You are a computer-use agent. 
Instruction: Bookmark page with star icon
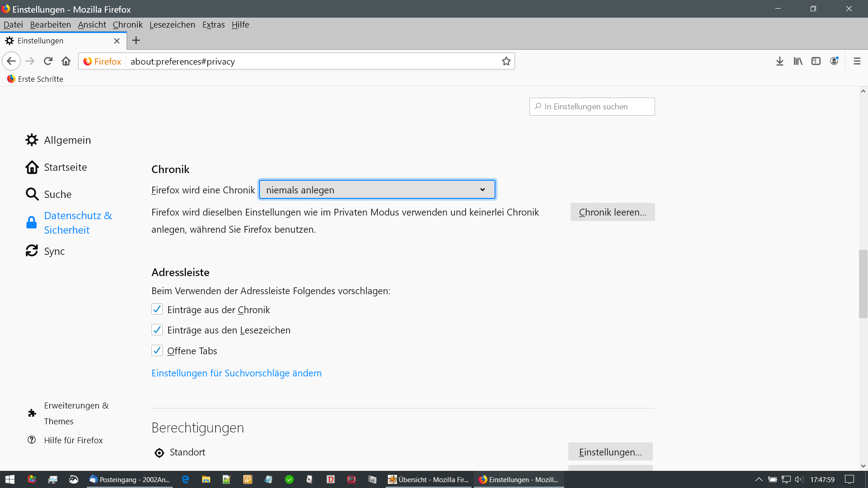point(506,61)
